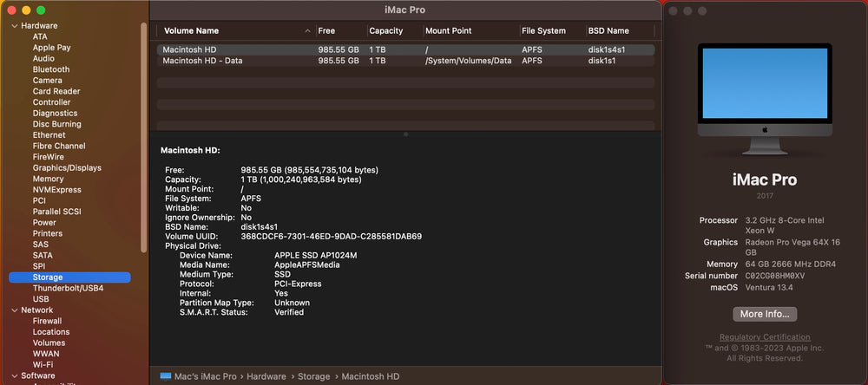Select the Macintosh HD volume row

pos(405,49)
